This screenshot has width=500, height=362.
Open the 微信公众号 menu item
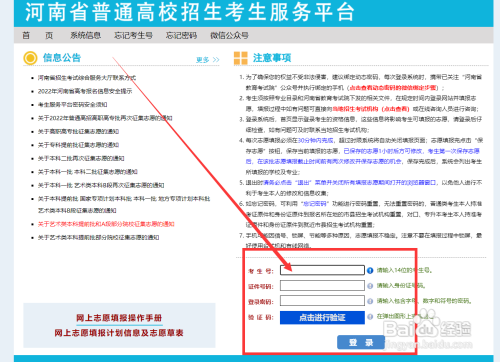tap(229, 35)
